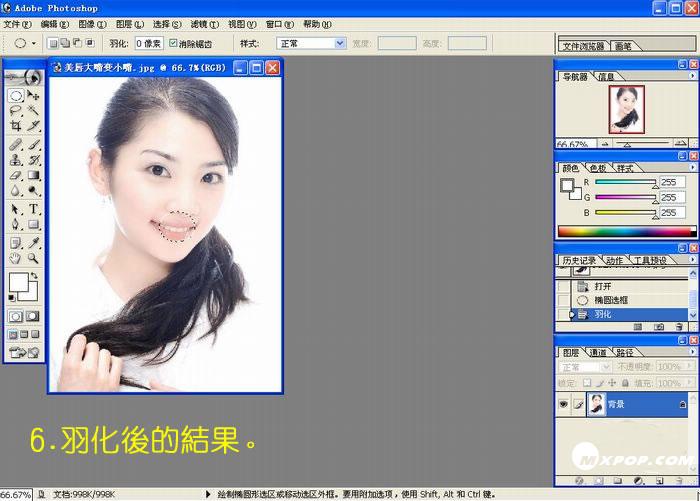Delete current history state trash icon
The width and height of the screenshot is (700, 501).
tap(679, 327)
